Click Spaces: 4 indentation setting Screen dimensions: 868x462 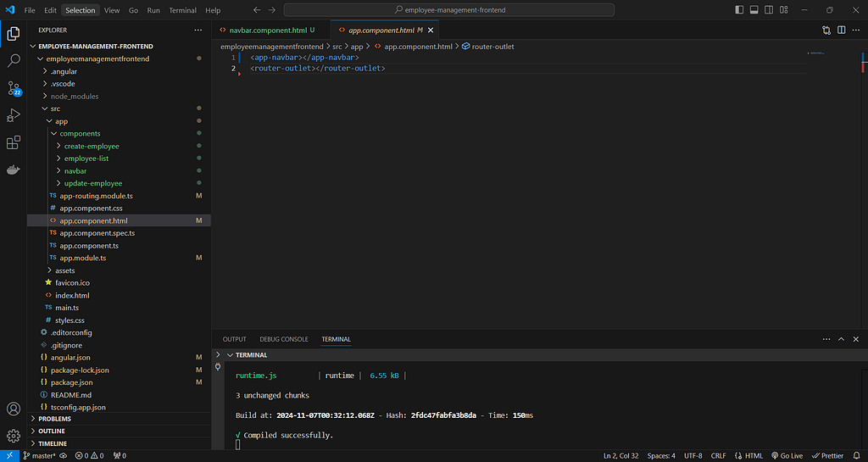click(x=661, y=456)
